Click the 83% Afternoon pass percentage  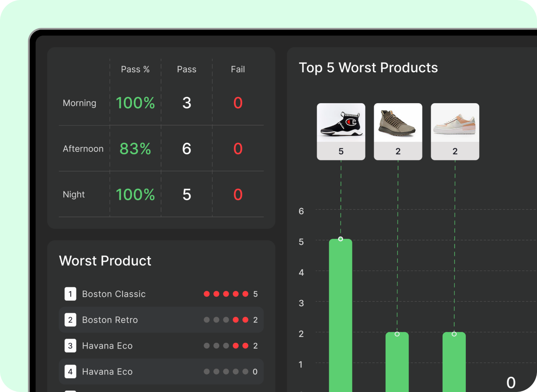click(x=135, y=149)
